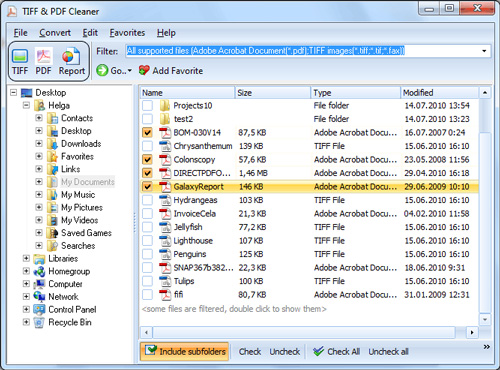Select the Homegroup icon in tree
Image resolution: width=500 pixels, height=370 pixels.
39,271
